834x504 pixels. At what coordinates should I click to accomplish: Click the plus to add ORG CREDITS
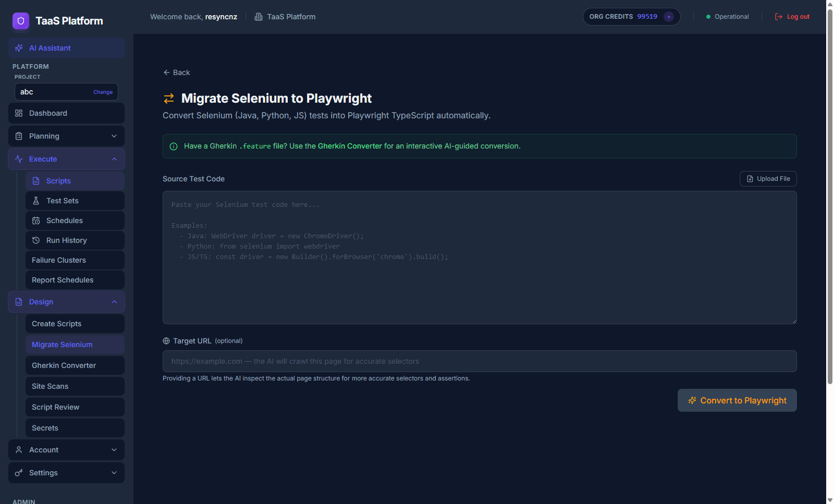tap(669, 17)
